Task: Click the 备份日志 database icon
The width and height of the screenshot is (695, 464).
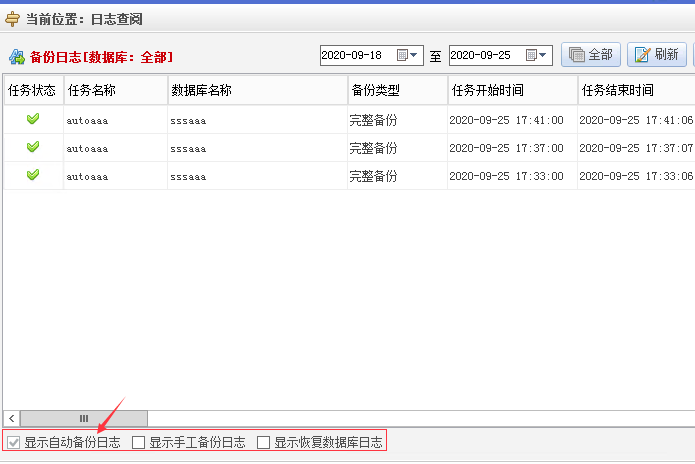Action: pos(16,57)
